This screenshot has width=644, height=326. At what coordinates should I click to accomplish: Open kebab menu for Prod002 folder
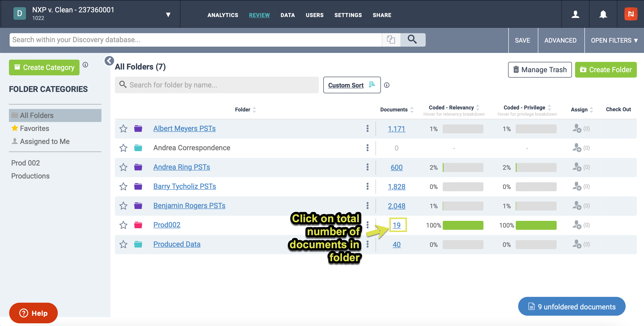click(x=367, y=225)
